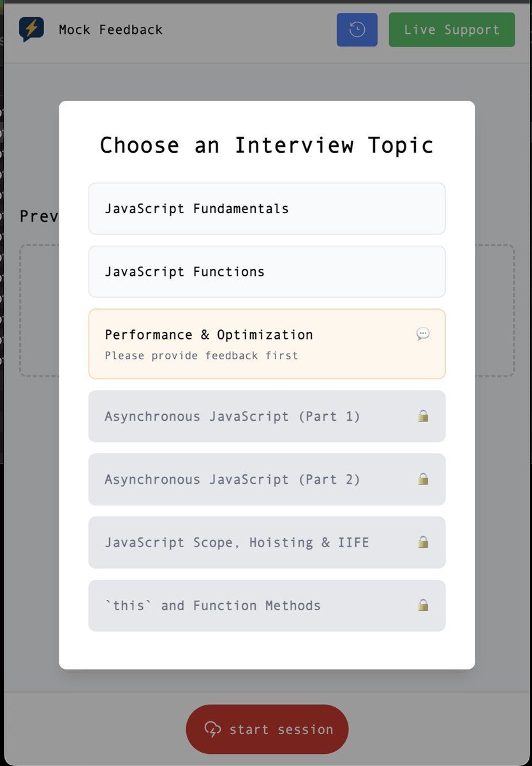Click the cloud lightning icon in start session
This screenshot has width=532, height=766.
212,729
